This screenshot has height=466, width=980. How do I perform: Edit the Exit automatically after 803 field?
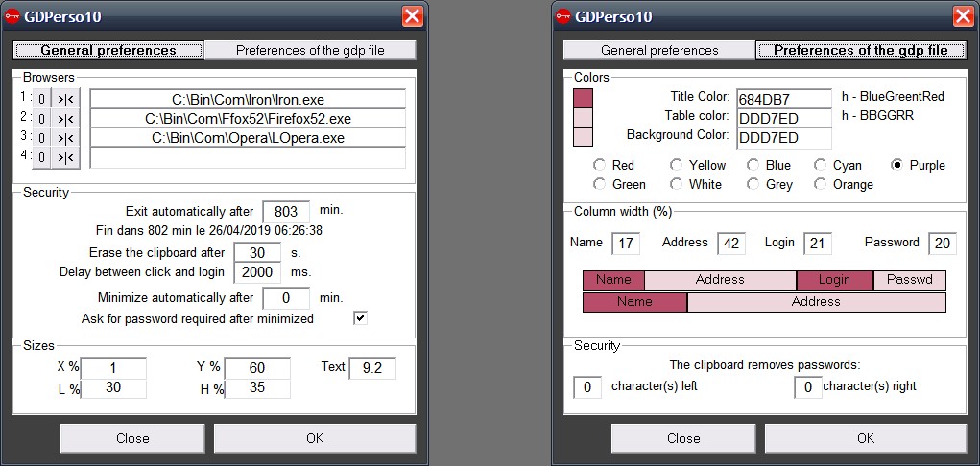pyautogui.click(x=286, y=211)
